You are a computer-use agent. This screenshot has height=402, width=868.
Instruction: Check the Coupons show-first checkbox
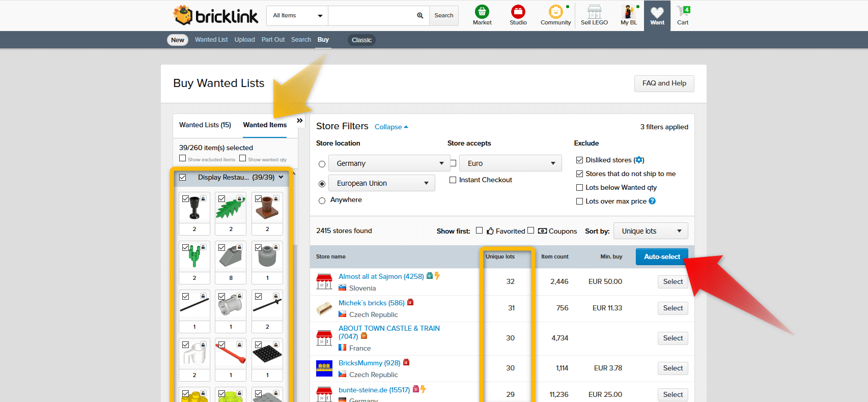[x=530, y=231]
